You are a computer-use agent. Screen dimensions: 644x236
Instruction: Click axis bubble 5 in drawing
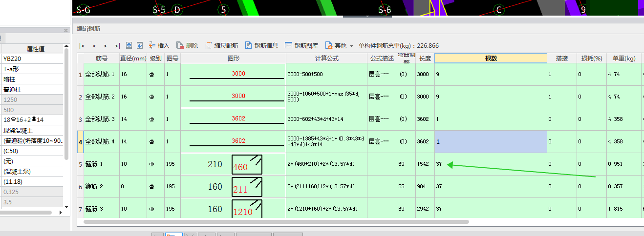tap(224, 9)
